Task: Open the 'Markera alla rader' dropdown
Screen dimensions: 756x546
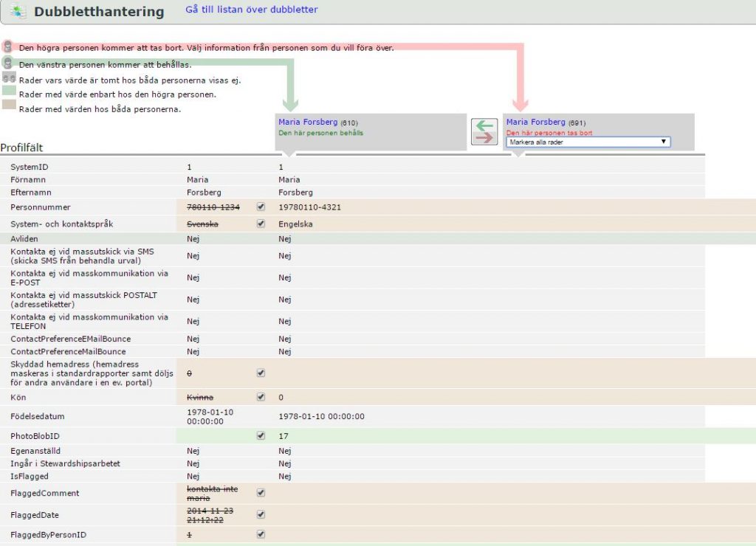Action: click(588, 142)
